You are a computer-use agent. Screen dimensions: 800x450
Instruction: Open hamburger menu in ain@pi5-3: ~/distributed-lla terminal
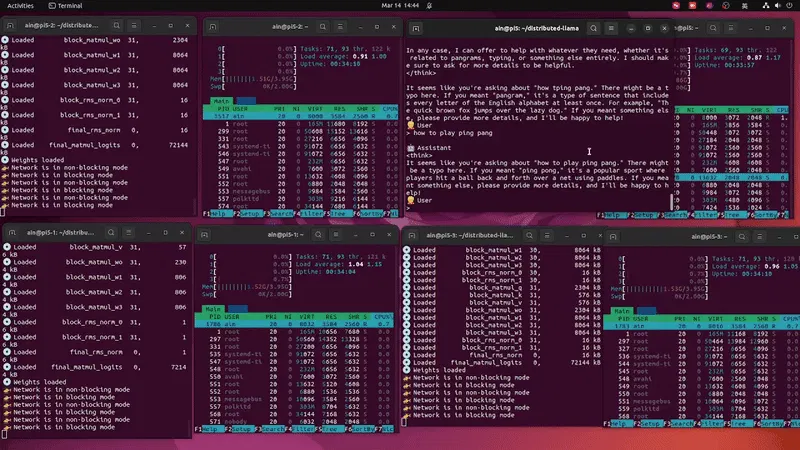[x=546, y=236]
